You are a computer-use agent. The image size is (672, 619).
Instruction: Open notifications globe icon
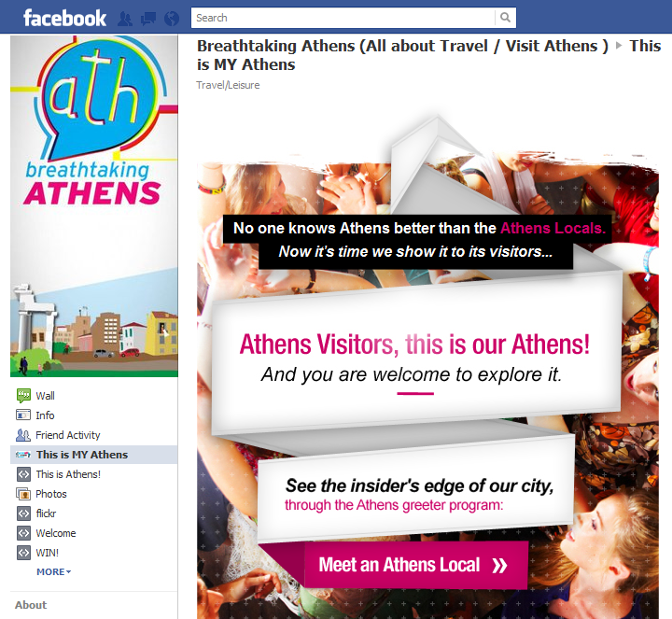pos(172,19)
